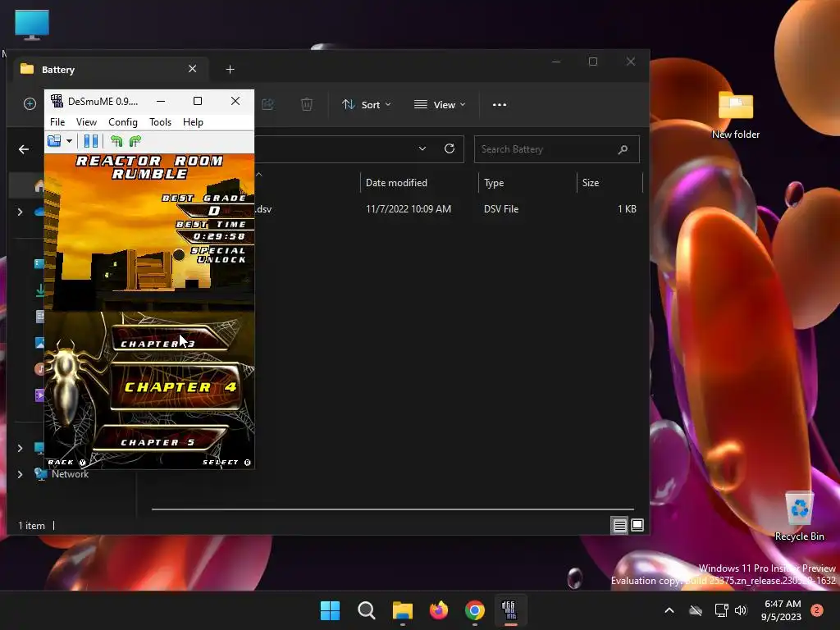Expand the This PC tree node

click(x=21, y=448)
